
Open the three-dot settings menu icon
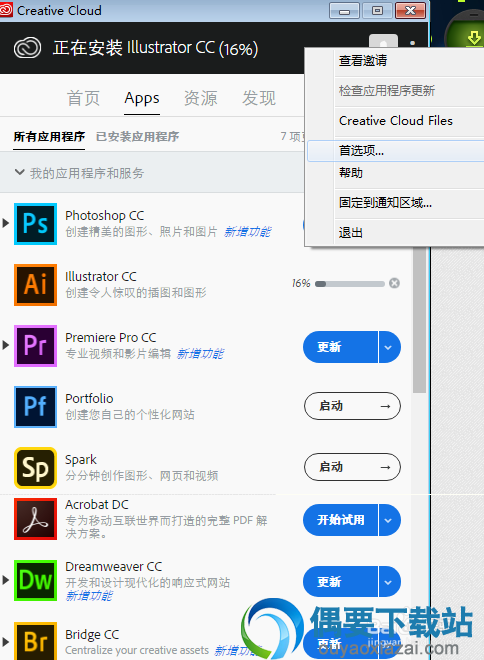point(412,43)
